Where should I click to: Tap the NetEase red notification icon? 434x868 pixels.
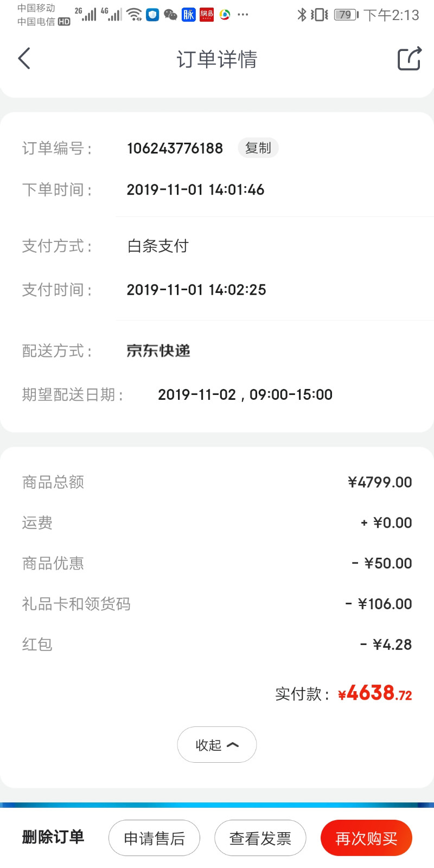[x=207, y=15]
